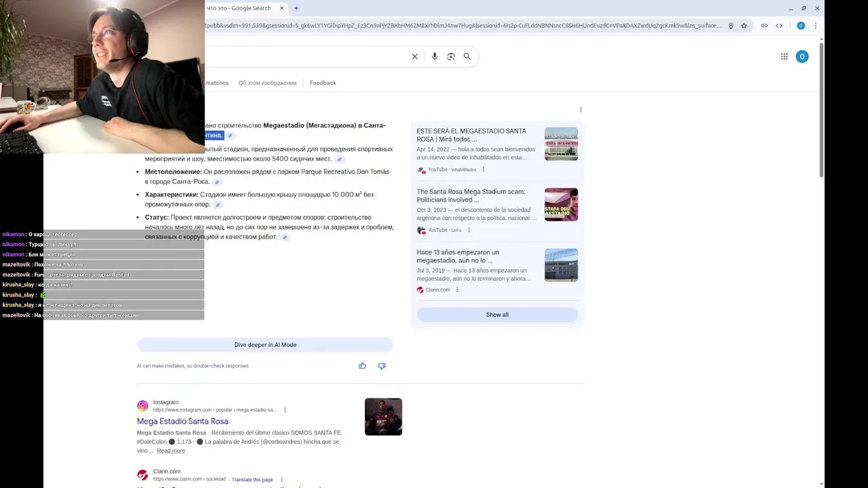The image size is (868, 488).
Task: Click Read more in Instagram snippet
Action: pos(171,451)
